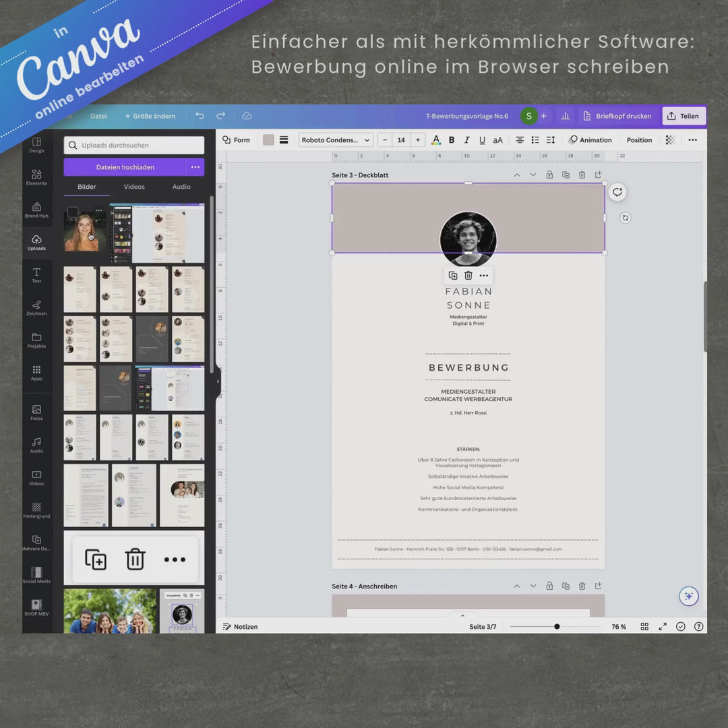The image size is (728, 728).
Task: Click the redo arrow
Action: pyautogui.click(x=221, y=116)
